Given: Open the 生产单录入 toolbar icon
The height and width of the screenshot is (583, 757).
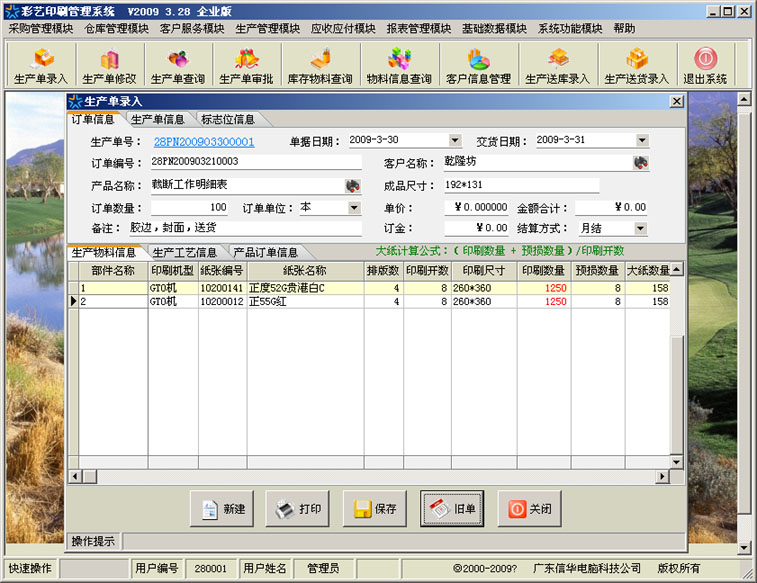Looking at the screenshot, I should (43, 66).
